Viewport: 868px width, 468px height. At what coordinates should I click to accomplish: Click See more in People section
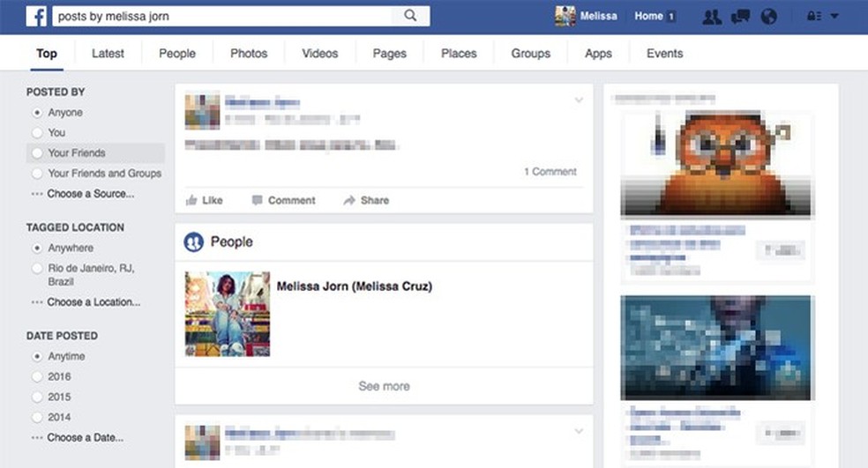pyautogui.click(x=385, y=386)
